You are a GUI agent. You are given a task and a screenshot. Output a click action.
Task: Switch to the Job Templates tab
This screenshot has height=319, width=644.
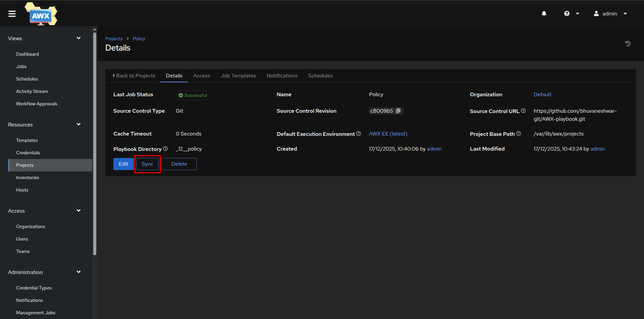238,76
